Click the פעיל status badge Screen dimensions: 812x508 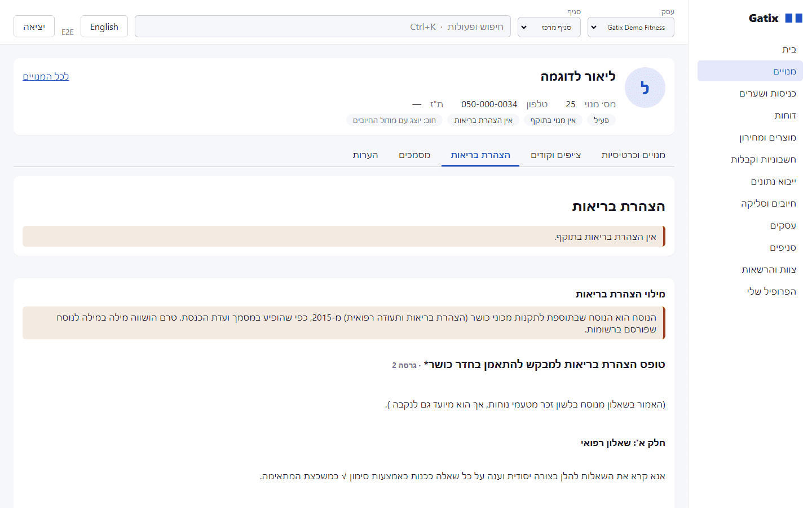point(601,120)
